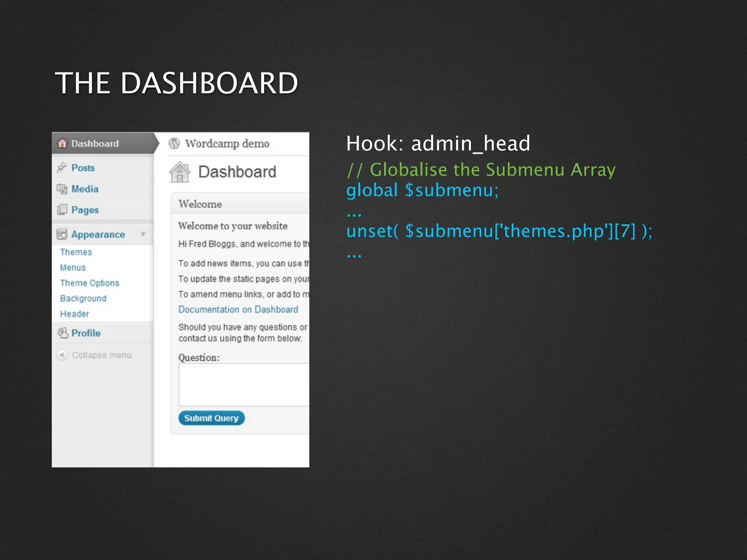747x560 pixels.
Task: Click the 'Hook: admin_head' text
Action: pyautogui.click(x=438, y=143)
